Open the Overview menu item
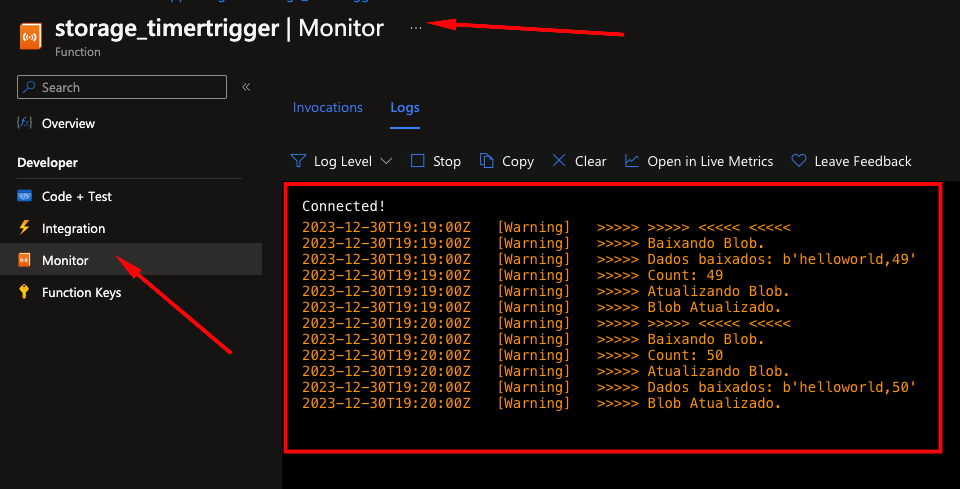 tap(68, 124)
